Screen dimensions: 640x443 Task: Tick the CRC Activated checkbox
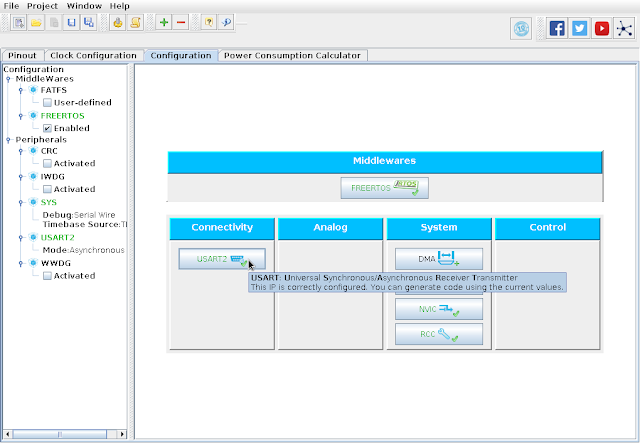(47, 163)
